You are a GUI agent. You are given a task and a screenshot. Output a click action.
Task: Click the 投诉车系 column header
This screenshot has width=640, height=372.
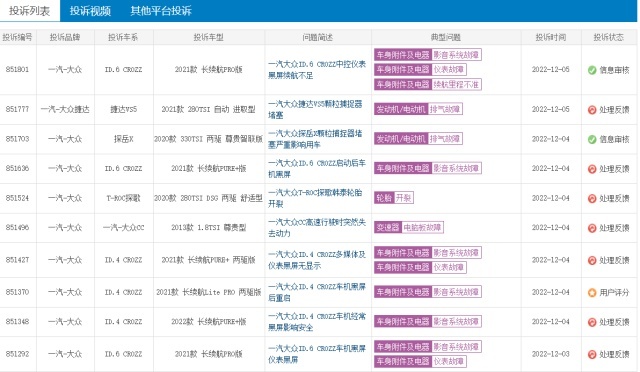[123, 37]
